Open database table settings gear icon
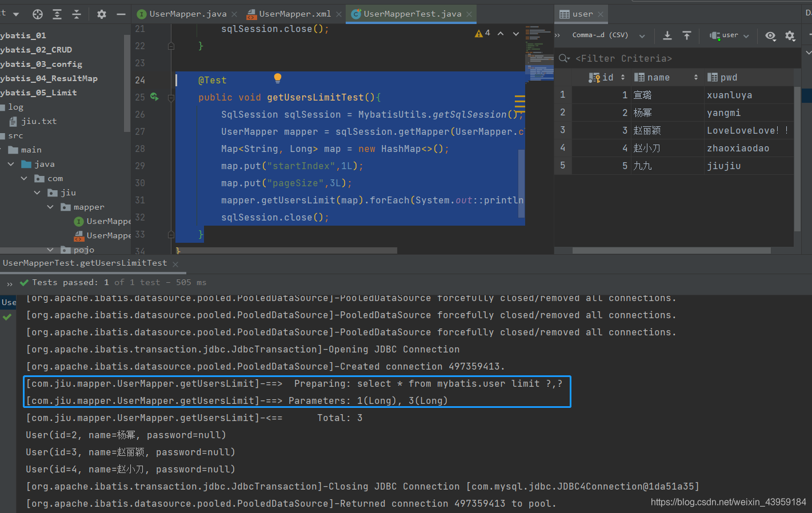 coord(790,36)
